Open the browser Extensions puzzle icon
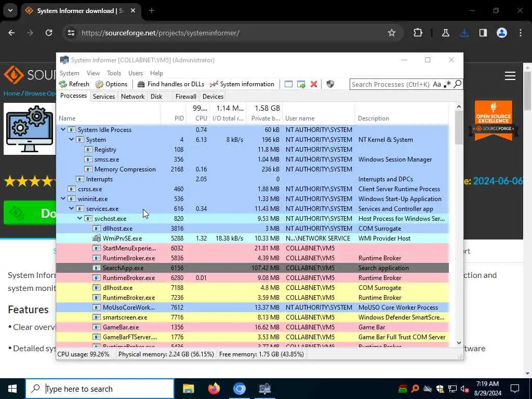Viewport: 532px width, 399px height. coord(418,33)
